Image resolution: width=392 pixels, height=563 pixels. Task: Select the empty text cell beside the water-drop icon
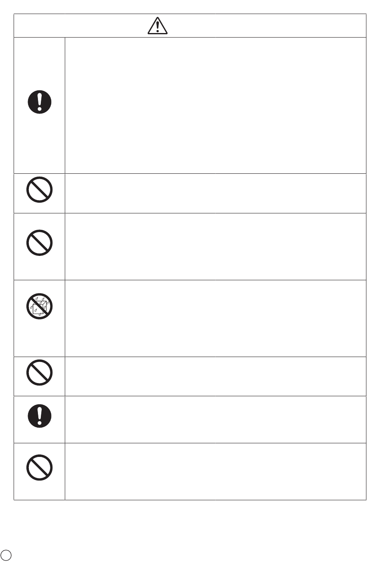click(x=215, y=318)
